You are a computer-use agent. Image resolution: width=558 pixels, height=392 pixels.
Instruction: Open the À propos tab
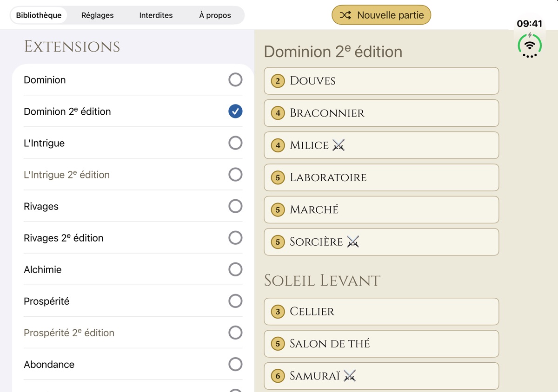pos(215,15)
